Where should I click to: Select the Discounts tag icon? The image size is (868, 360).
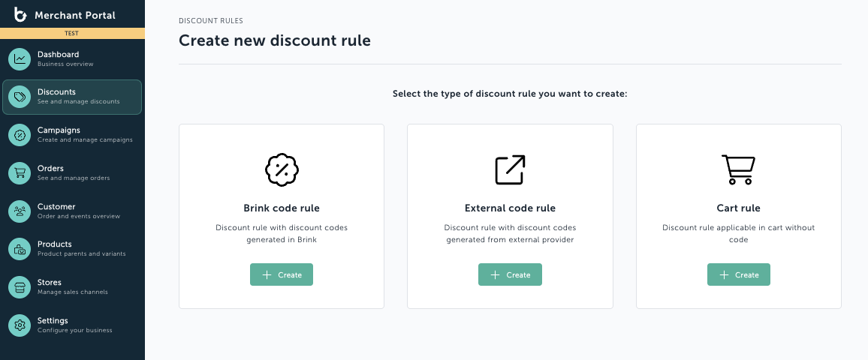20,97
